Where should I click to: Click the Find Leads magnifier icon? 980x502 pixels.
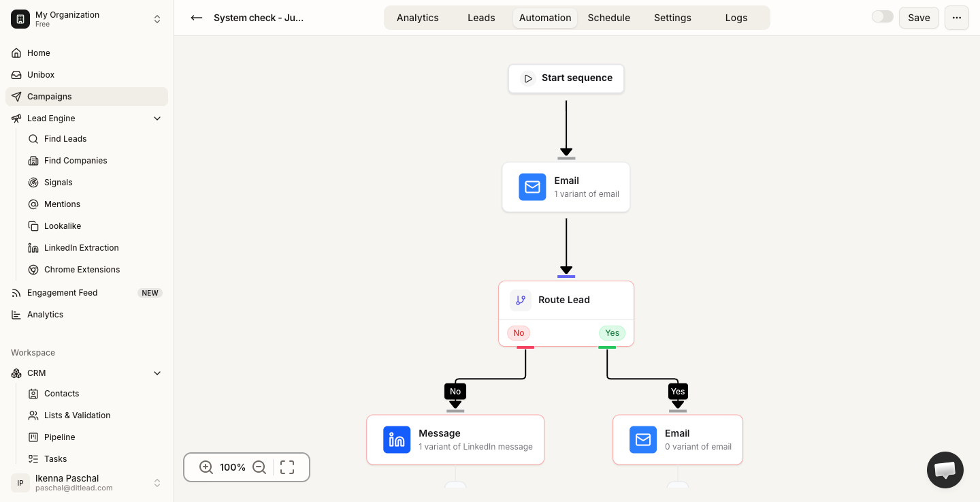[x=33, y=139]
